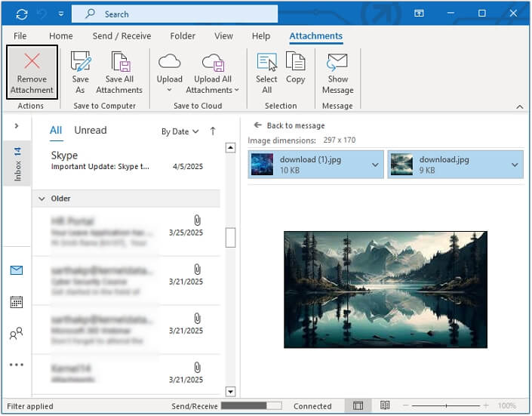Open download.jpg dropdown arrow
This screenshot has width=532, height=416.
[x=515, y=165]
